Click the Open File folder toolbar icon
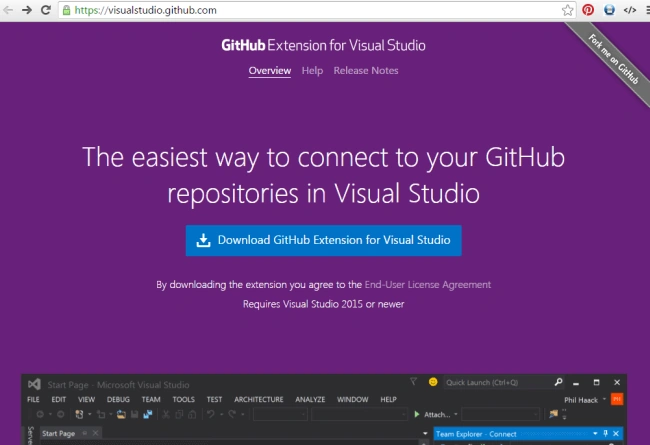 (121, 414)
